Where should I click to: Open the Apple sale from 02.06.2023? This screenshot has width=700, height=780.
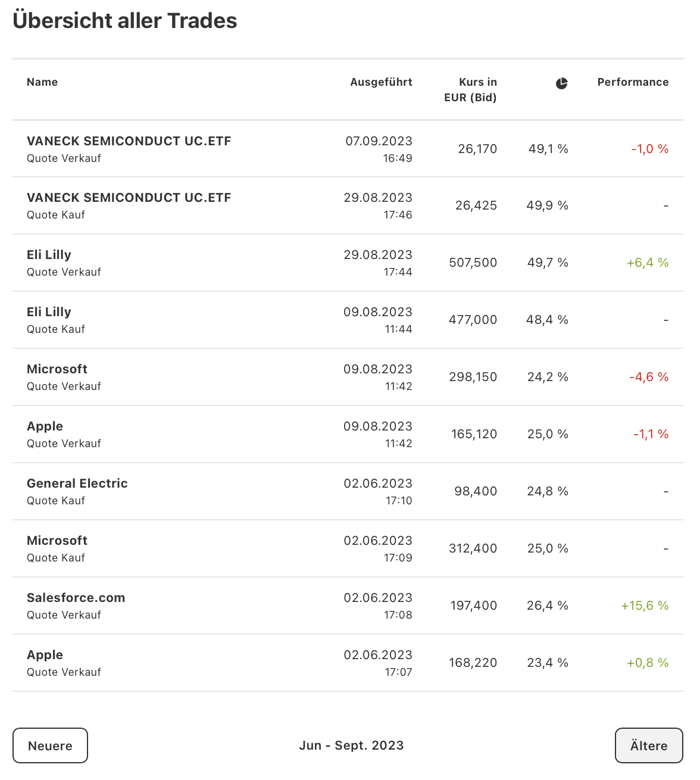click(x=45, y=656)
